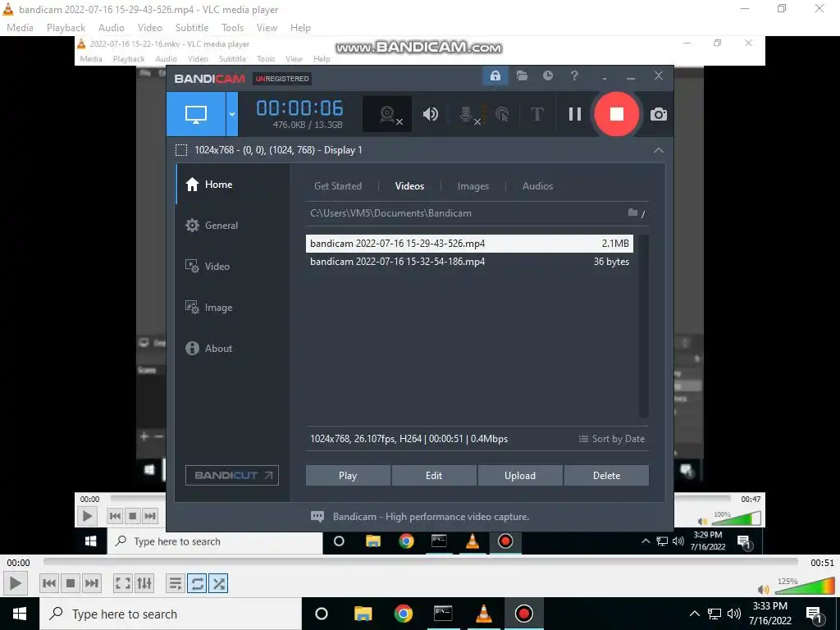This screenshot has width=840, height=630.
Task: Open Help menu in outer VLC window
Action: pos(300,28)
